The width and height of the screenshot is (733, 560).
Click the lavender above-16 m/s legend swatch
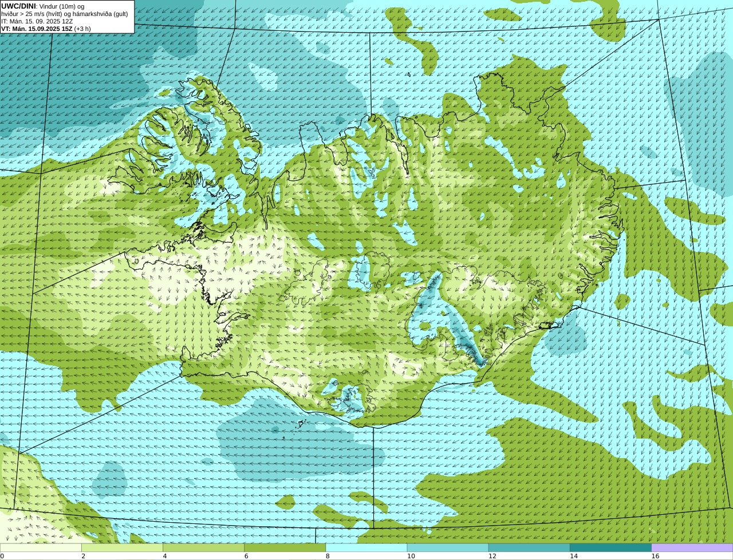[692, 547]
